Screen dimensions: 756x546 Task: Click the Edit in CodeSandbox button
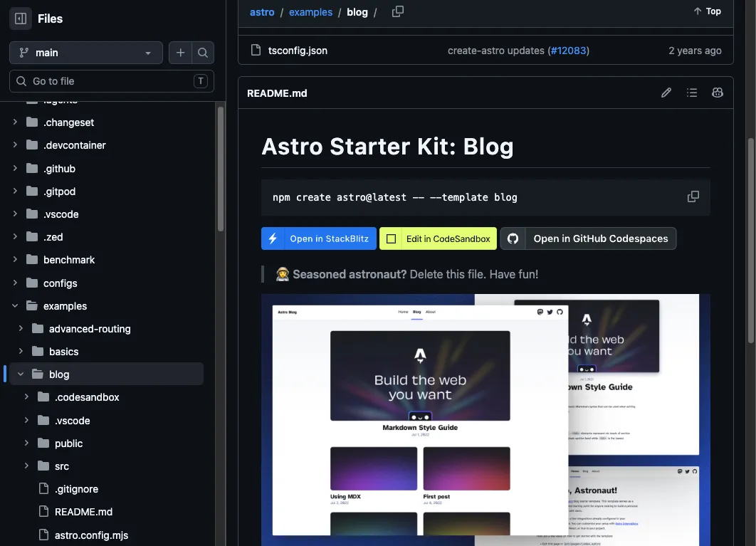(x=438, y=238)
